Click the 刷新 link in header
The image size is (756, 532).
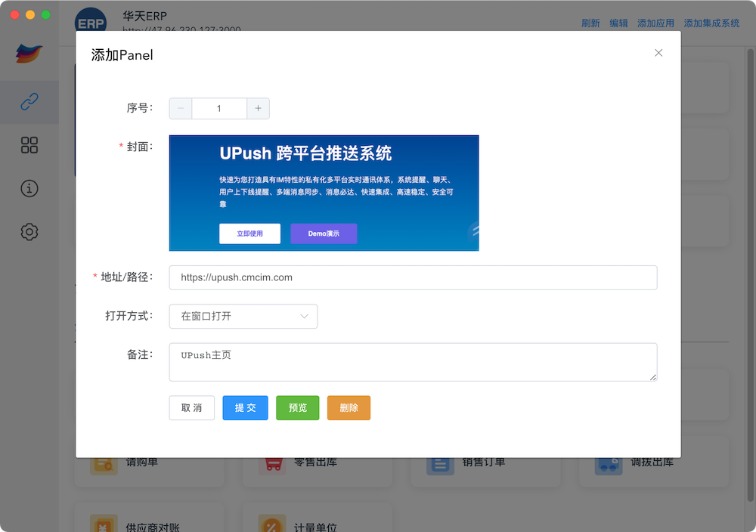[590, 23]
